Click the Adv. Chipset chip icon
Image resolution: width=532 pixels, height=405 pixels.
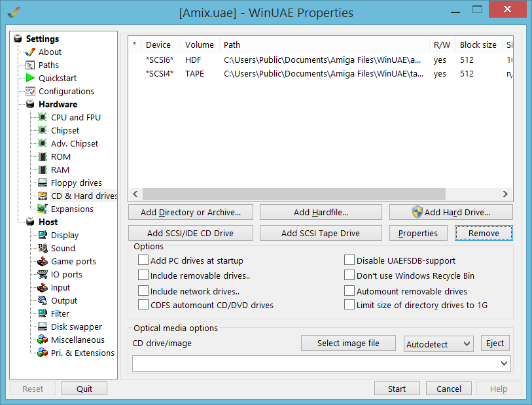pyautogui.click(x=43, y=143)
